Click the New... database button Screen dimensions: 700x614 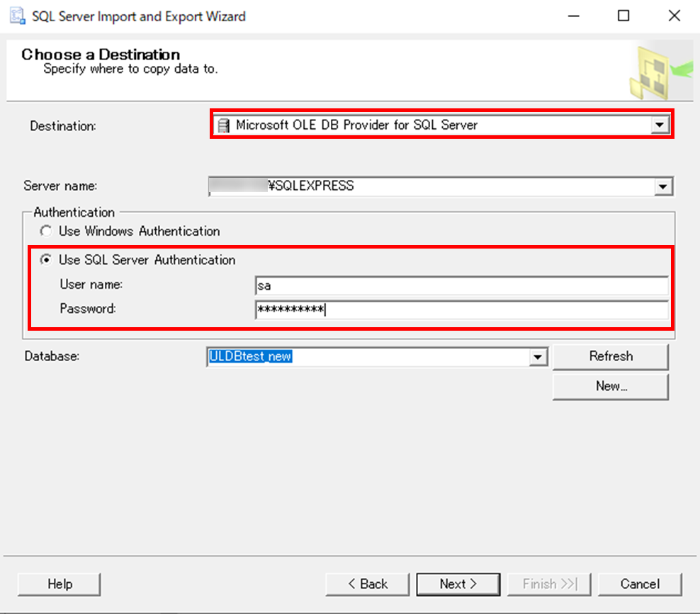(611, 387)
